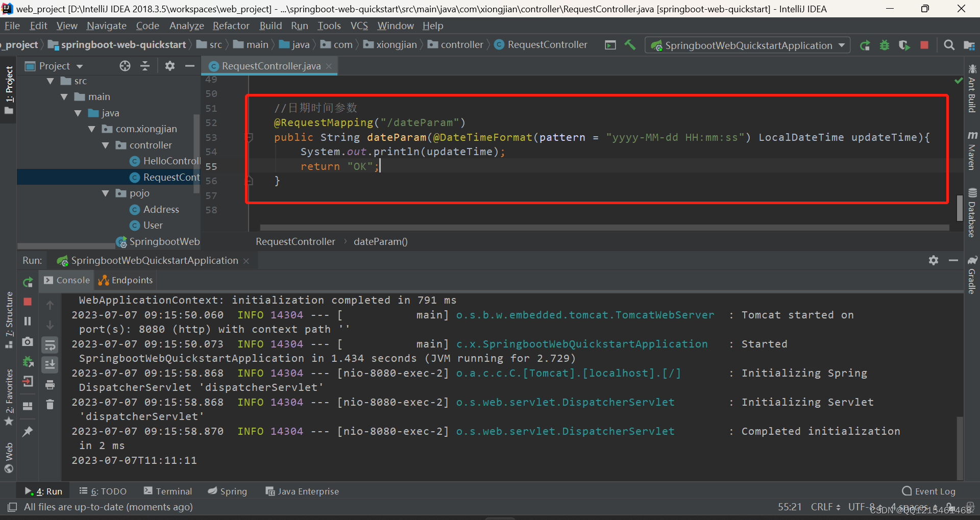Open the 6: TODO tool window
Screen dimensions: 980x520
coord(103,491)
